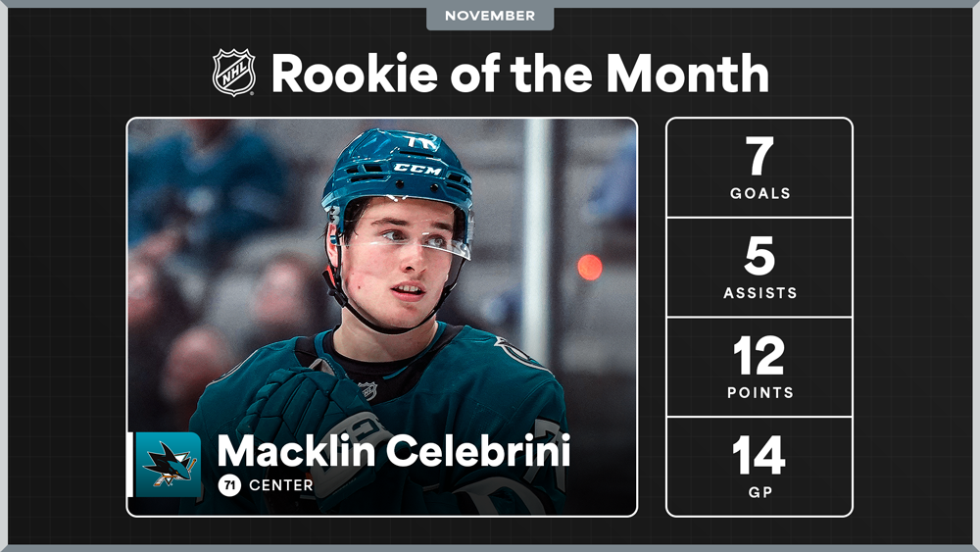
Task: Select the 5 ASSISTS stat box
Action: click(x=759, y=268)
